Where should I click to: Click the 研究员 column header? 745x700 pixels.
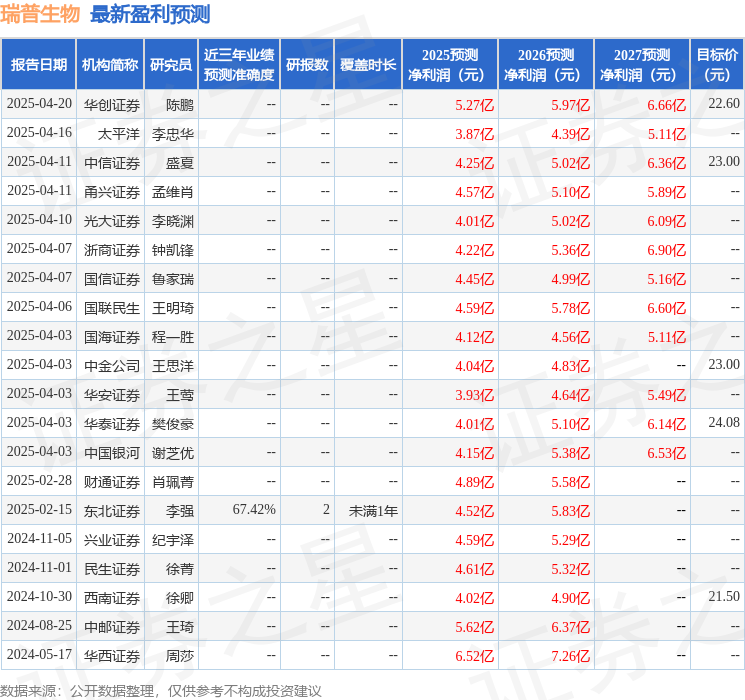tap(171, 64)
